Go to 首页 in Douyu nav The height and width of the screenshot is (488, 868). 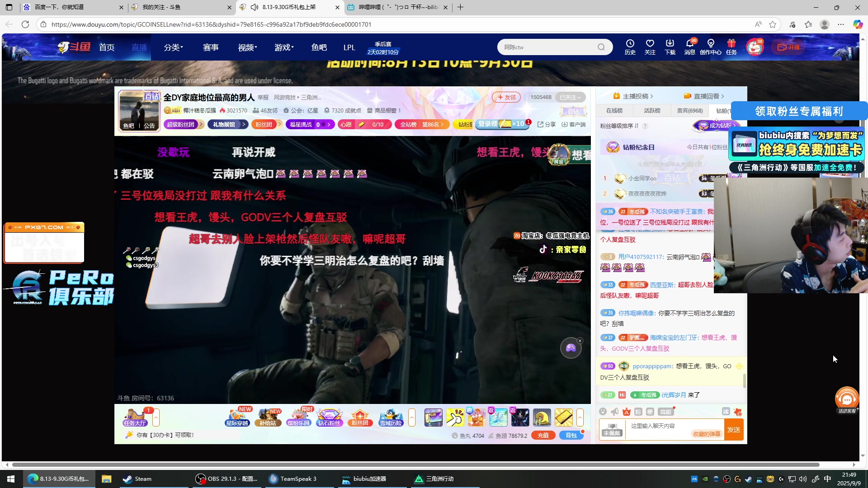pos(107,47)
